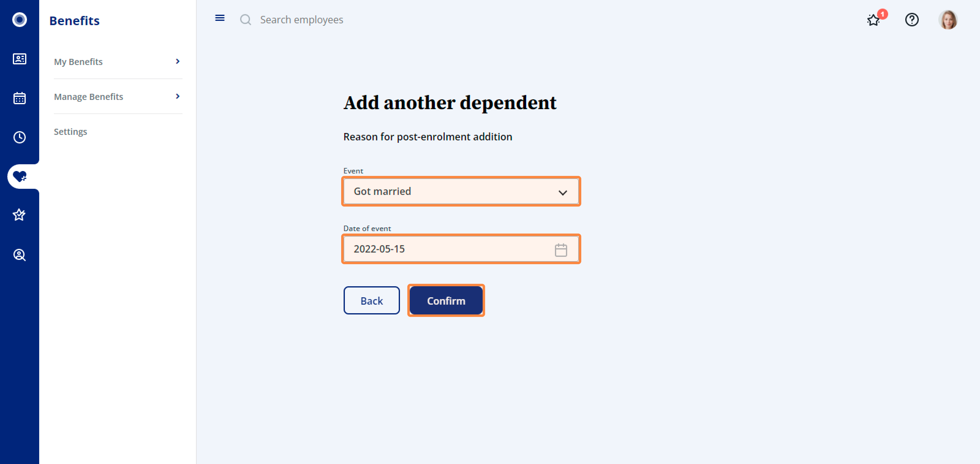This screenshot has height=464, width=980.
Task: Select the Benefits heart sidebar icon
Action: tap(19, 176)
